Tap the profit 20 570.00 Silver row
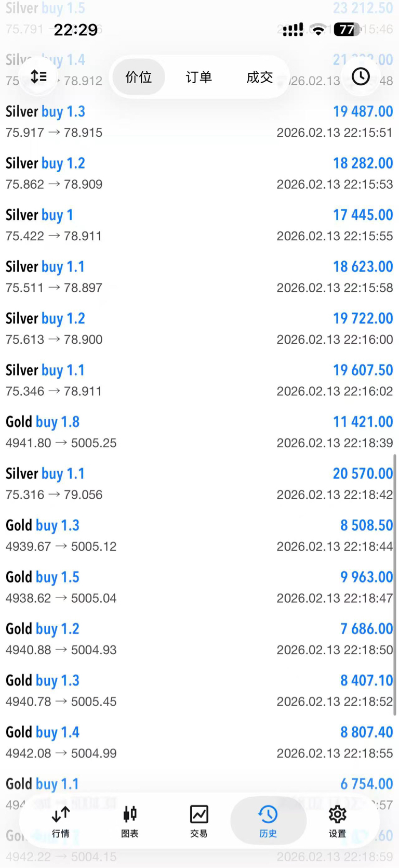The width and height of the screenshot is (399, 868). (199, 484)
